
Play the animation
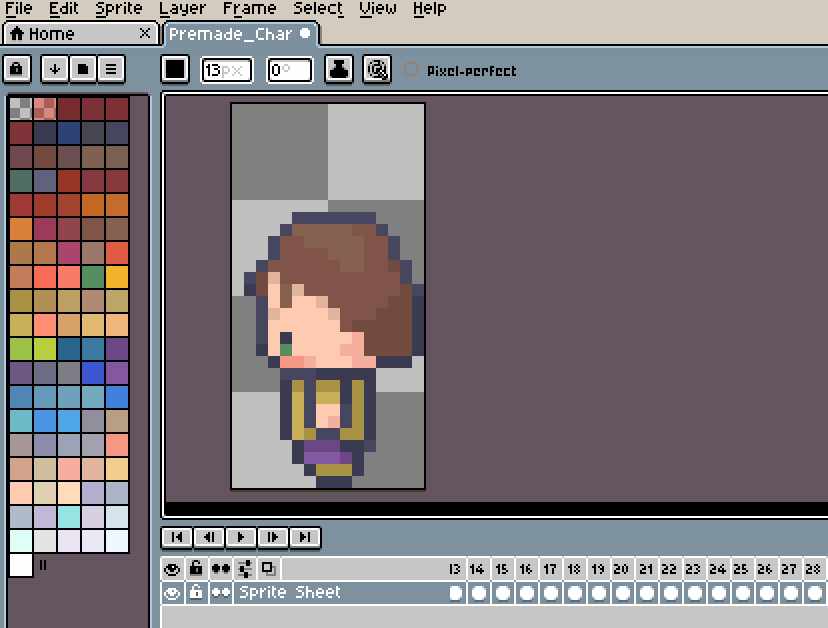(x=241, y=537)
